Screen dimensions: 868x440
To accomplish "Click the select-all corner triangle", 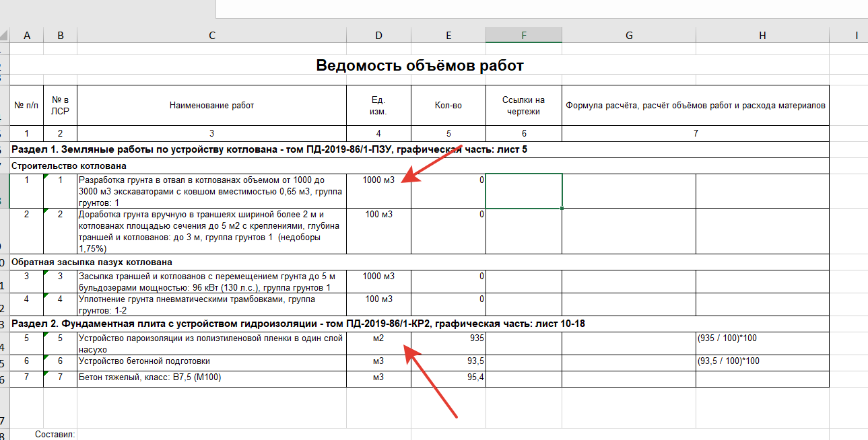I will click(5, 36).
